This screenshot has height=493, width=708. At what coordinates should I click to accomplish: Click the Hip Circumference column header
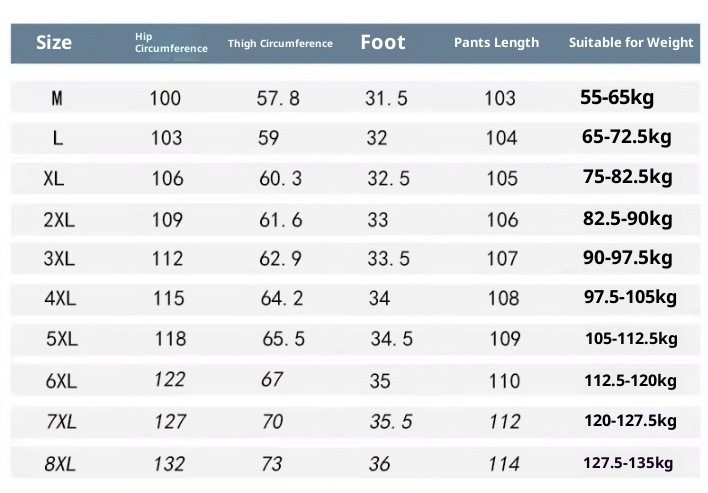(x=171, y=43)
